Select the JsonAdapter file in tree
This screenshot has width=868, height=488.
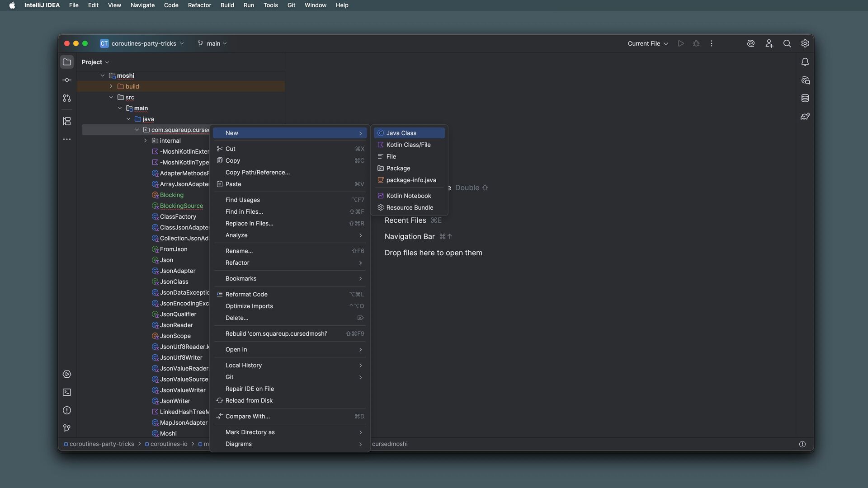(178, 271)
